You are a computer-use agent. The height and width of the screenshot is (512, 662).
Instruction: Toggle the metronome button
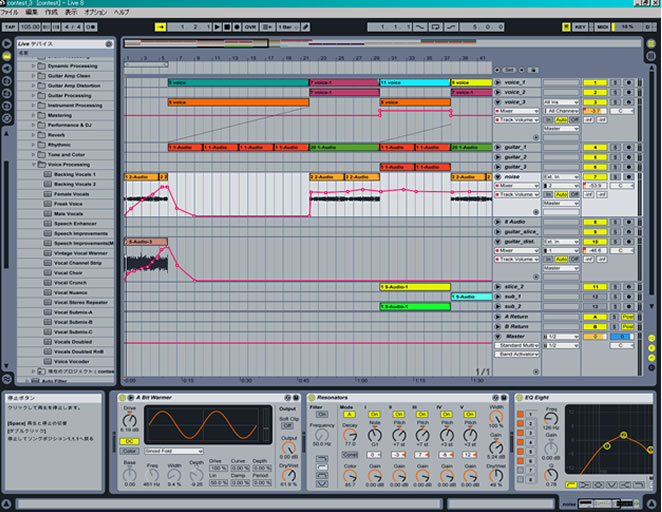pyautogui.click(x=91, y=27)
